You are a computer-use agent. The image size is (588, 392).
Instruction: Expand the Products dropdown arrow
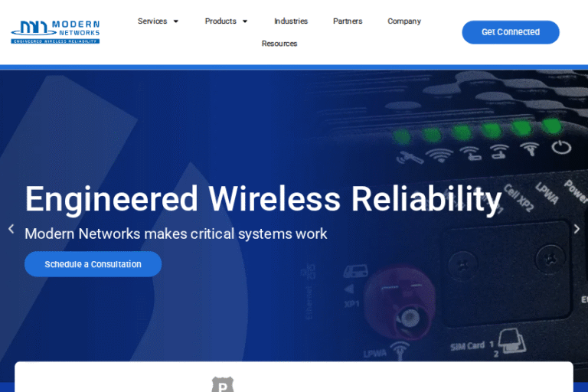pyautogui.click(x=245, y=21)
